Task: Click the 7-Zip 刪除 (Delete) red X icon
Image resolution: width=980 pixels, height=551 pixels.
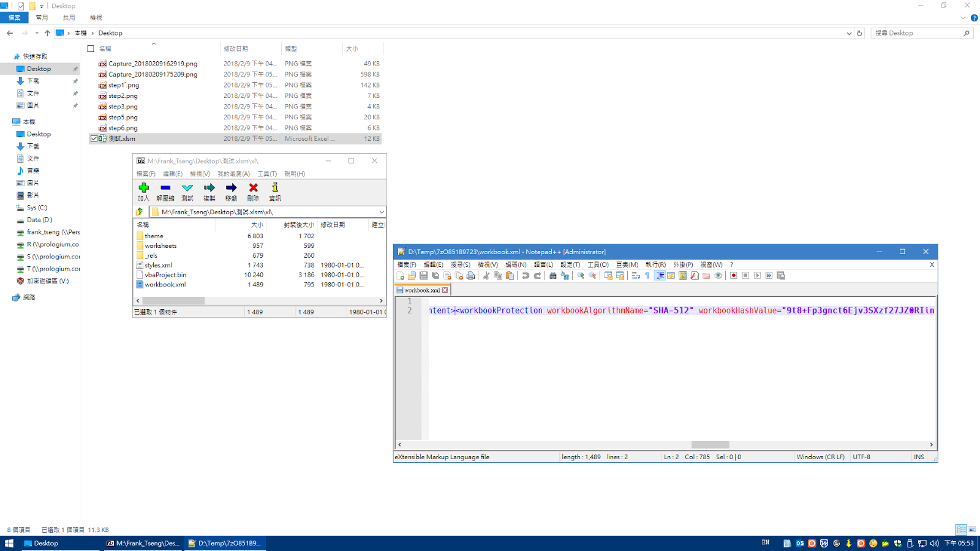Action: [253, 191]
